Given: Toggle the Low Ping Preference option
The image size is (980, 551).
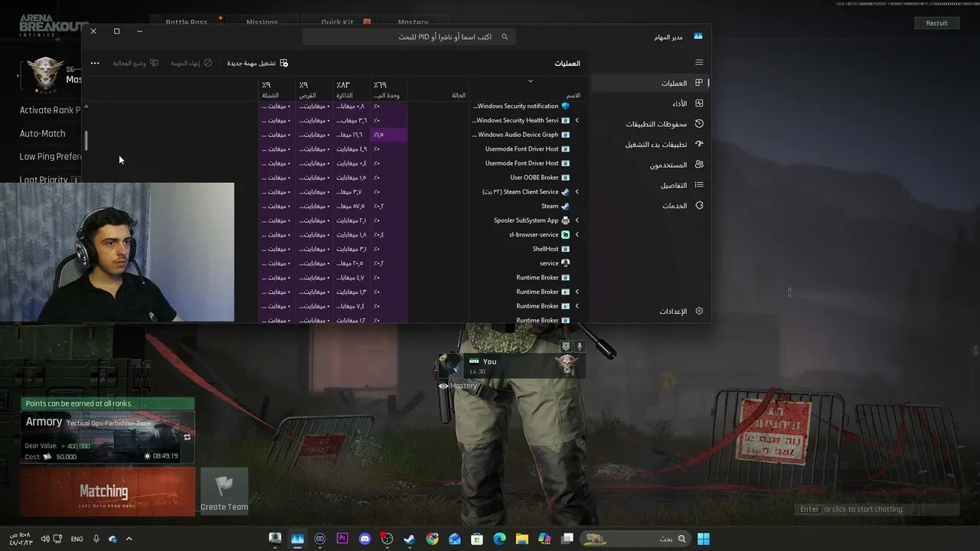Looking at the screenshot, I should click(x=51, y=157).
